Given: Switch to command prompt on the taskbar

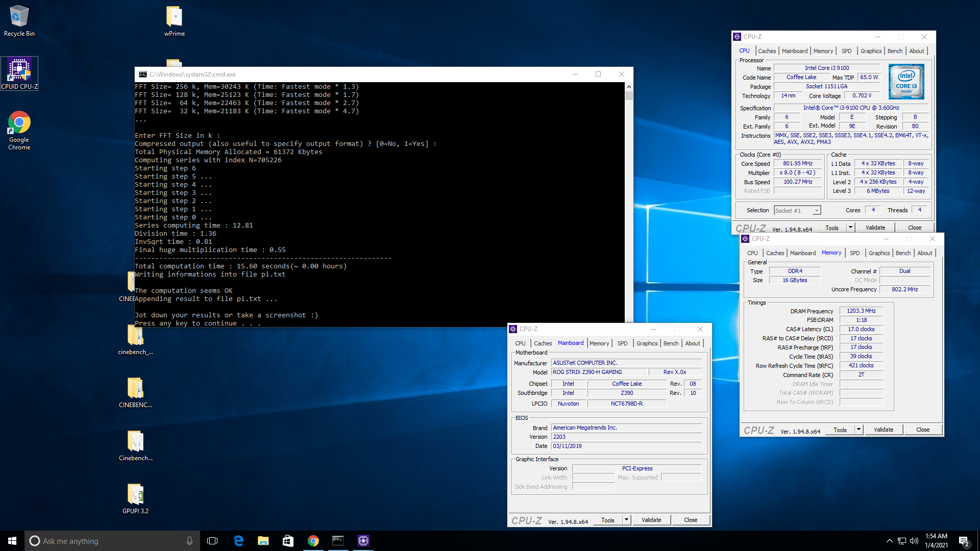Looking at the screenshot, I should click(338, 541).
